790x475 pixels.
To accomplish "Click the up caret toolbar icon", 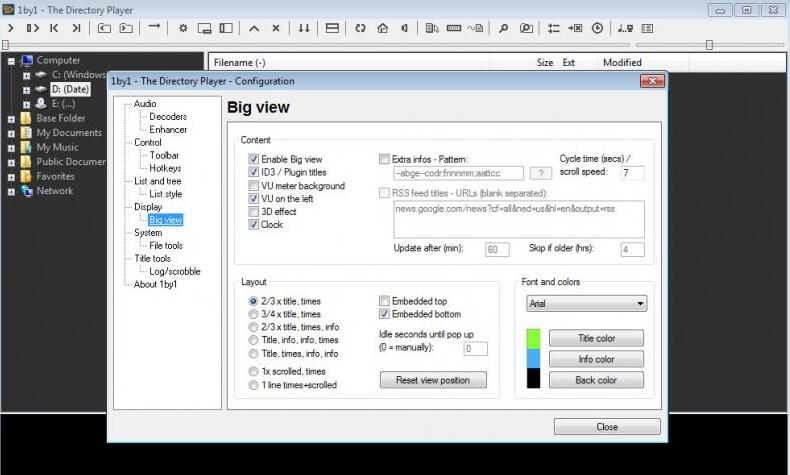I will 254,29.
